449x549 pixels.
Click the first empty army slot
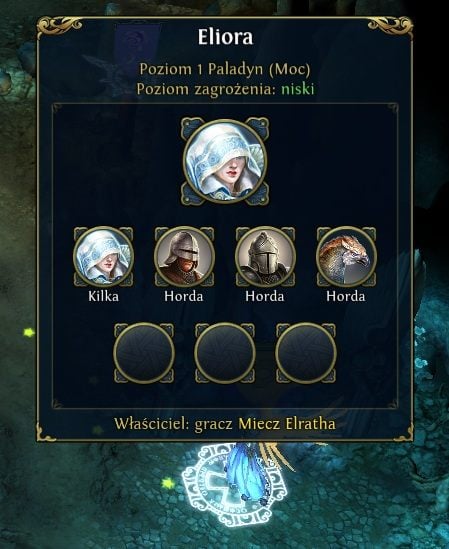(x=144, y=353)
